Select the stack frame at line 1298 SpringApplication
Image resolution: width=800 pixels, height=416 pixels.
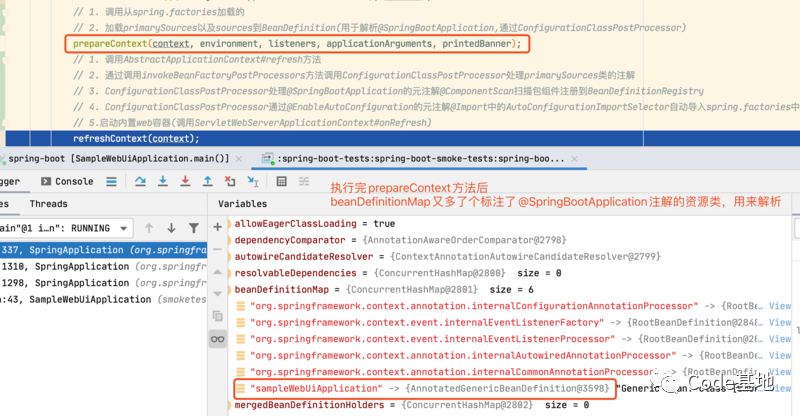tap(104, 283)
